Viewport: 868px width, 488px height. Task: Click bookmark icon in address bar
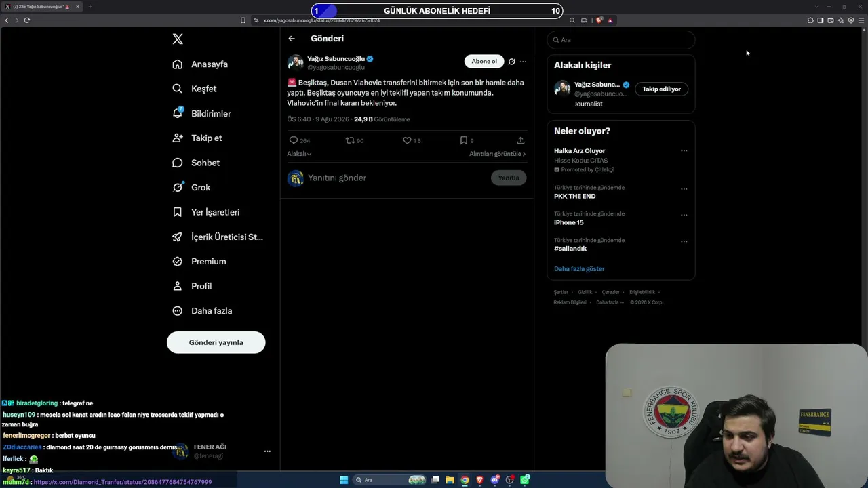tap(243, 20)
